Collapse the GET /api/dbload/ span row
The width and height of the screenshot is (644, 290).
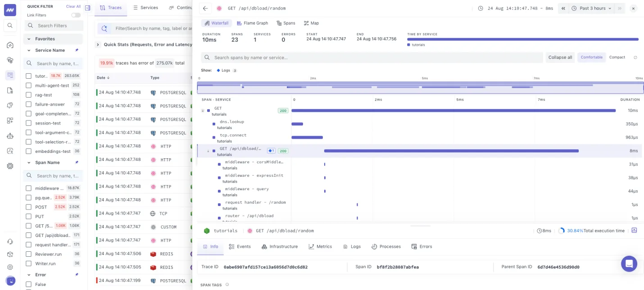tap(208, 151)
